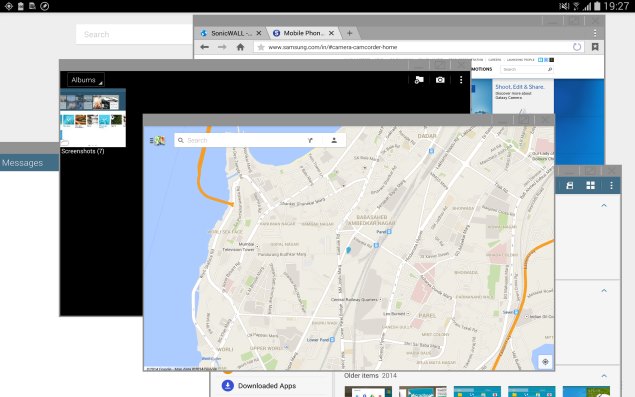Tap my location button on map
Viewport: 635px width, 397px height.
[x=545, y=362]
